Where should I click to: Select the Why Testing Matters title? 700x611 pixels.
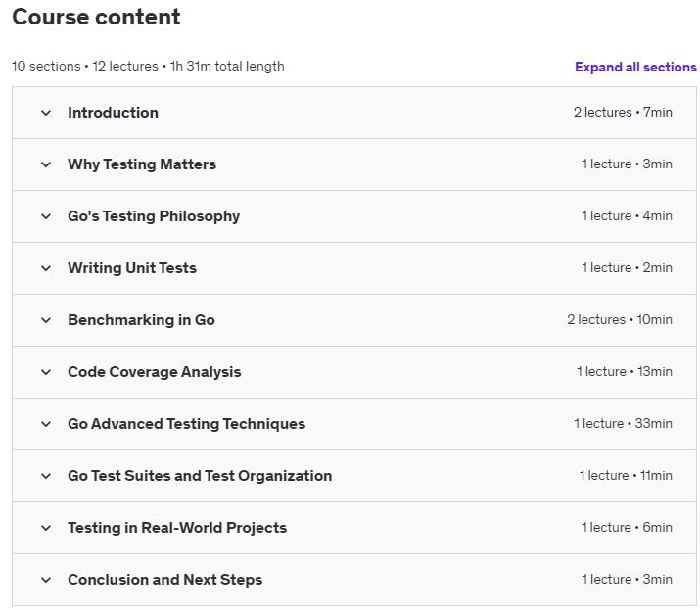(142, 164)
